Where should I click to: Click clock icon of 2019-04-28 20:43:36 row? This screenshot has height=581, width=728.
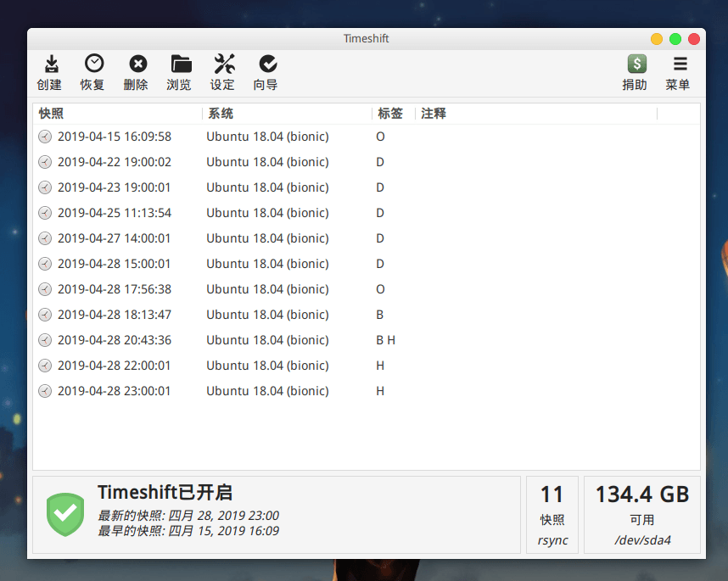45,340
